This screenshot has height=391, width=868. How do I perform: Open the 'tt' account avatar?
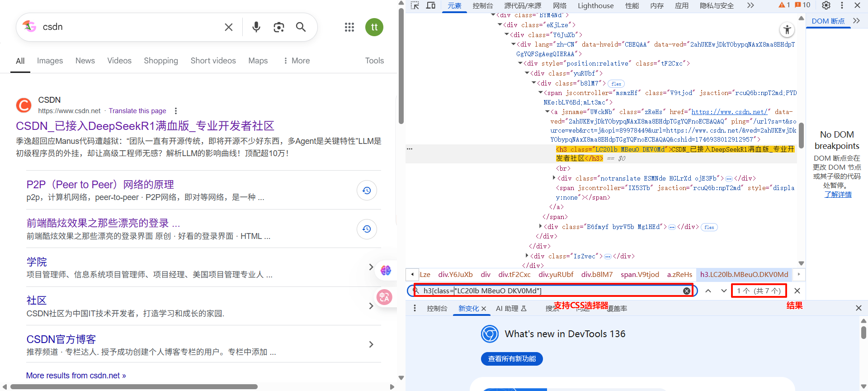[x=374, y=27]
